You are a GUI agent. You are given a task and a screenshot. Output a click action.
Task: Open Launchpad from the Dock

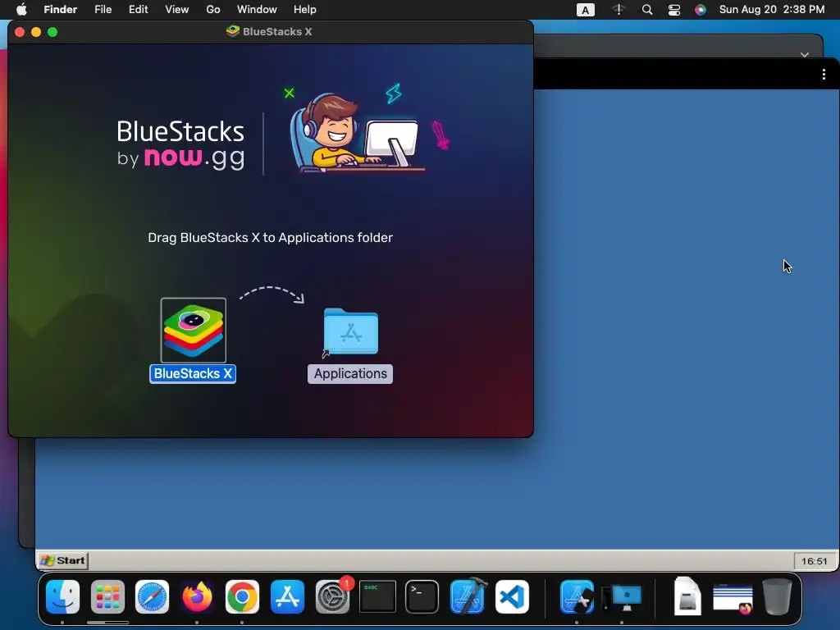[x=107, y=597]
